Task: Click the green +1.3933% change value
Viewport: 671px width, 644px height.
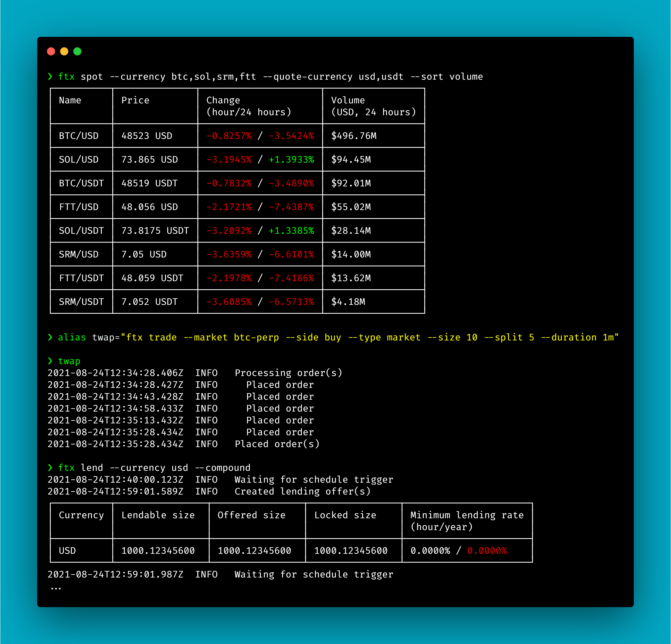Action: [x=291, y=160]
